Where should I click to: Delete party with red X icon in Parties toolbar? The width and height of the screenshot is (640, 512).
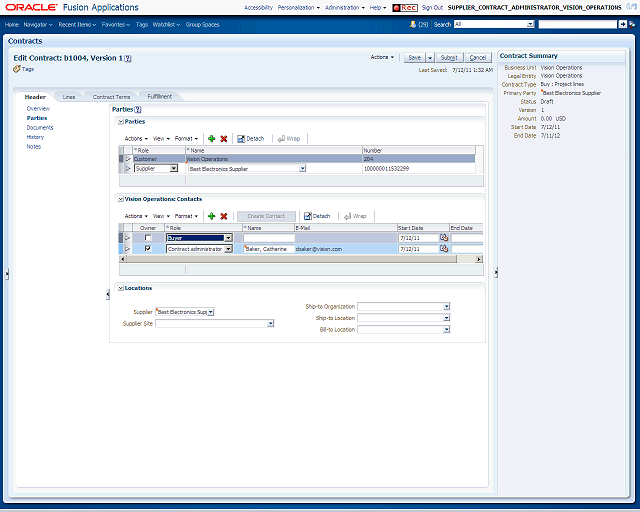[x=224, y=138]
